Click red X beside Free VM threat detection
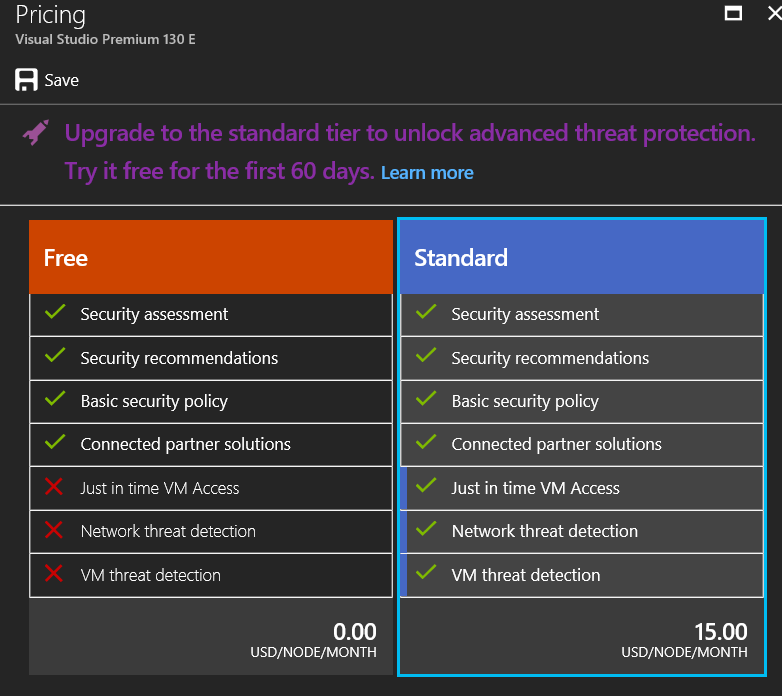 55,575
